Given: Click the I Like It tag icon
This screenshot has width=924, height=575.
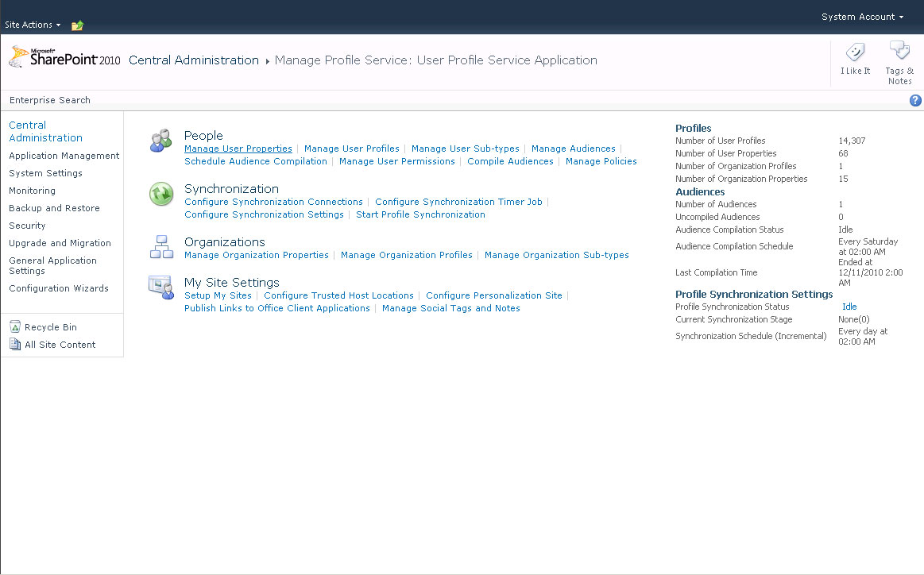Looking at the screenshot, I should point(855,52).
